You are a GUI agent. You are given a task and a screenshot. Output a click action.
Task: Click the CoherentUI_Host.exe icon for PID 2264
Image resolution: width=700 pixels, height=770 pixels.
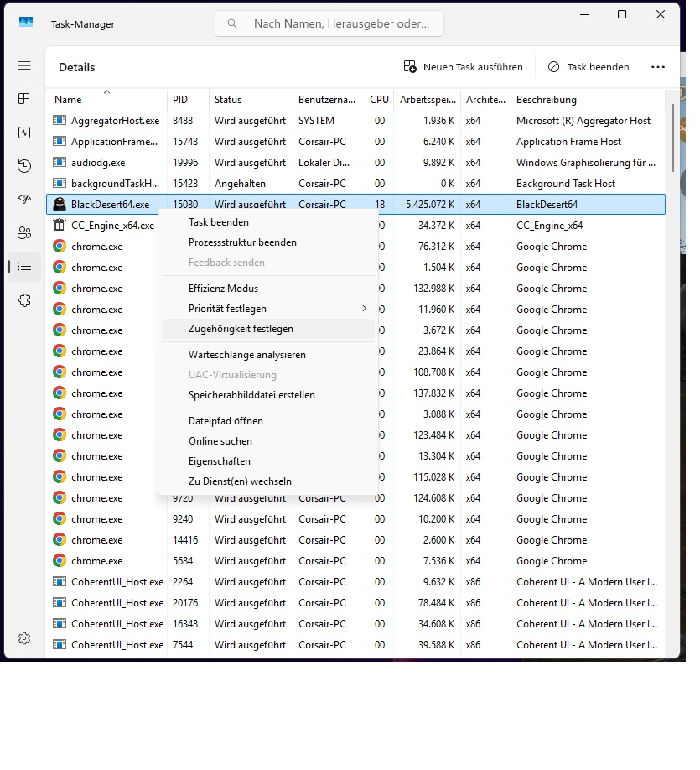[60, 581]
